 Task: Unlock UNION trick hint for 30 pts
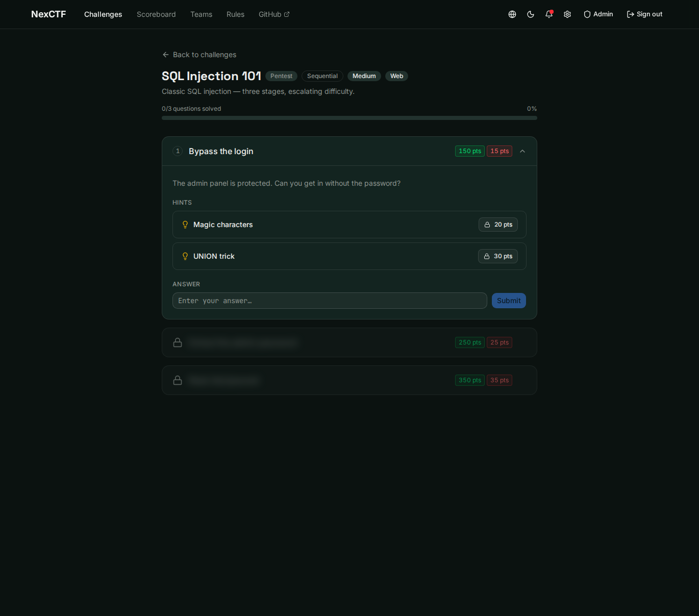tap(498, 256)
